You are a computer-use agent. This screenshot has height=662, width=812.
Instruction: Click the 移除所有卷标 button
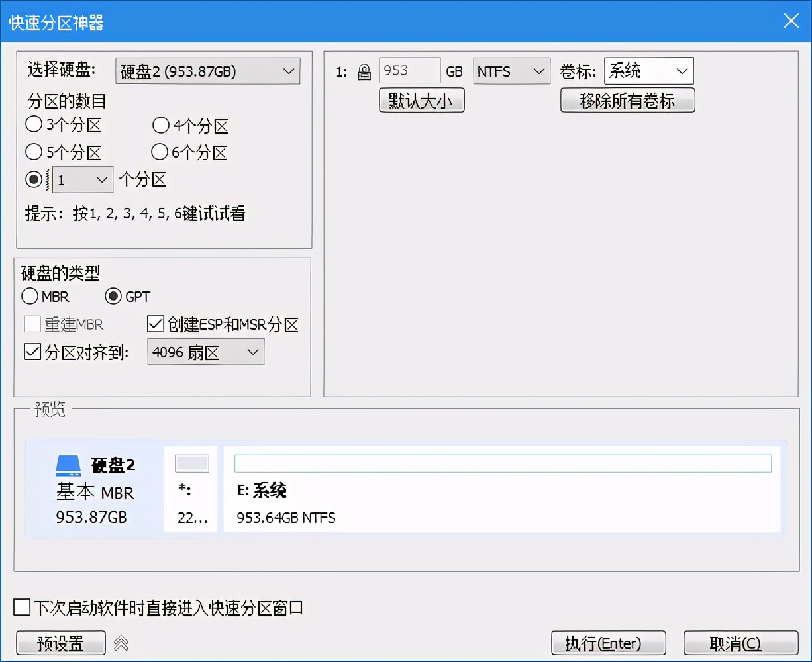(x=627, y=100)
